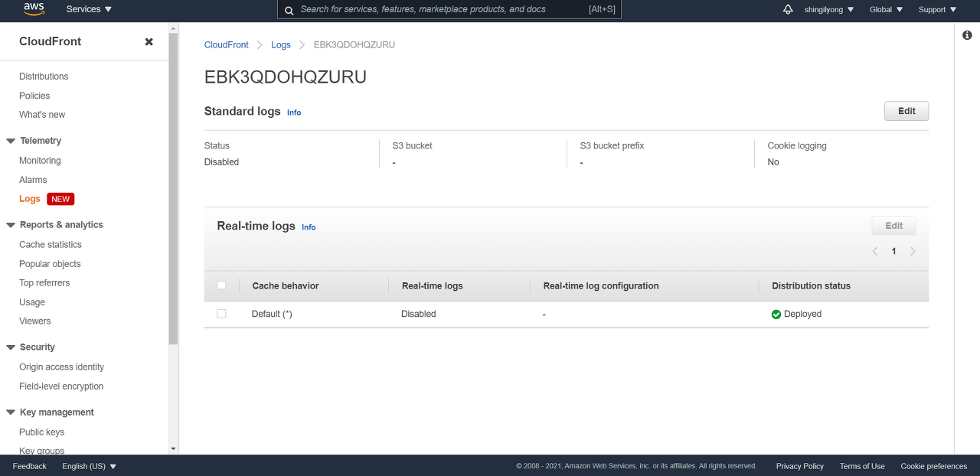980x476 pixels.
Task: Collapse the Telemetry section
Action: coord(11,141)
